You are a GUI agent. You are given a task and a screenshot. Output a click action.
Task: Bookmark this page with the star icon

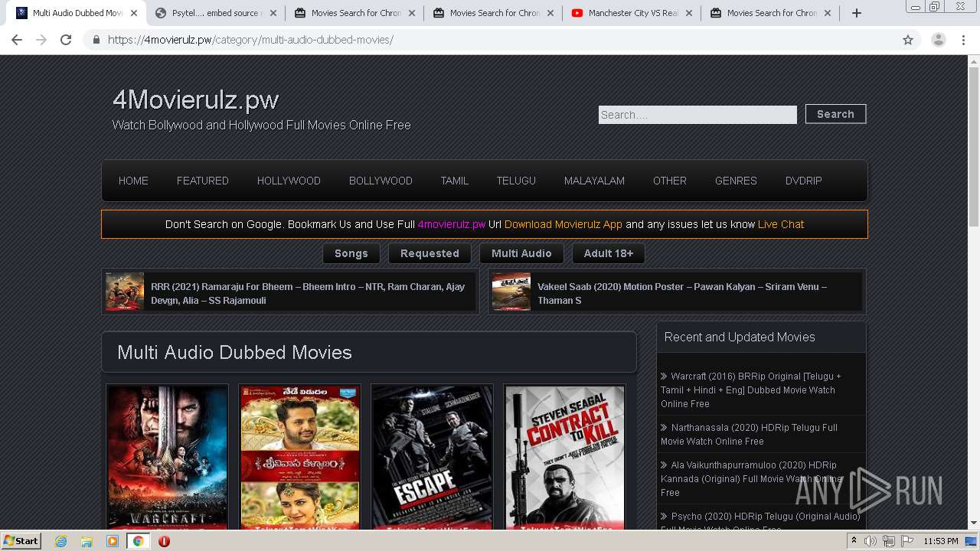[908, 40]
